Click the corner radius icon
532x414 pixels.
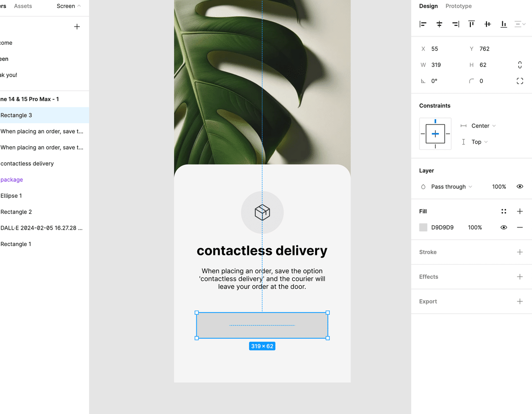coord(471,81)
